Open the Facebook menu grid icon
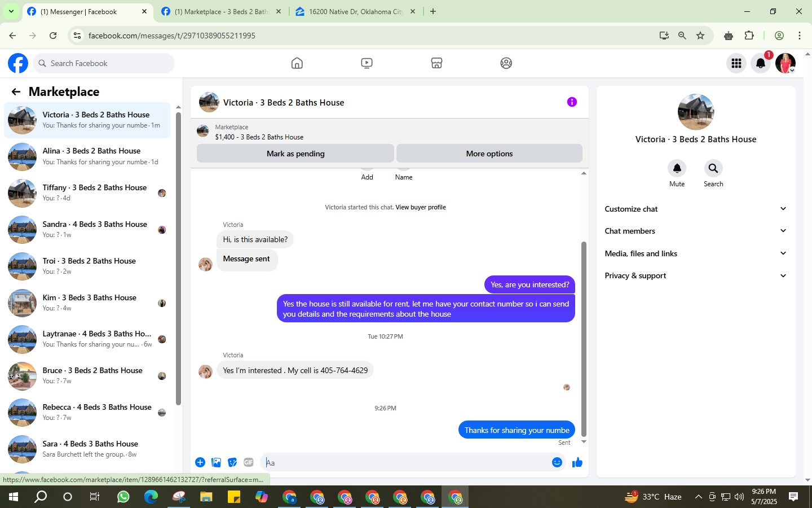This screenshot has height=508, width=812. [x=736, y=63]
